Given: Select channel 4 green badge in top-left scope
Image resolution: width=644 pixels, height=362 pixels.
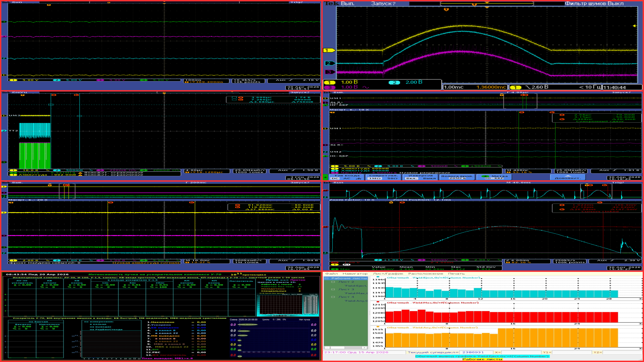Looking at the screenshot, I should [144, 80].
